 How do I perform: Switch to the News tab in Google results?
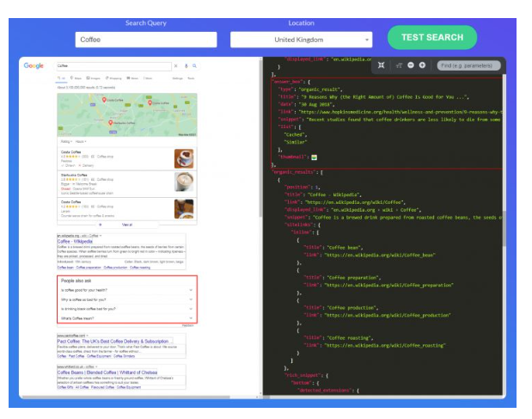click(x=133, y=77)
